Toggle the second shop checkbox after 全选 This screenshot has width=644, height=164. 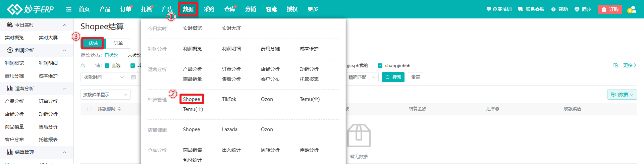pyautogui.click(x=132, y=66)
